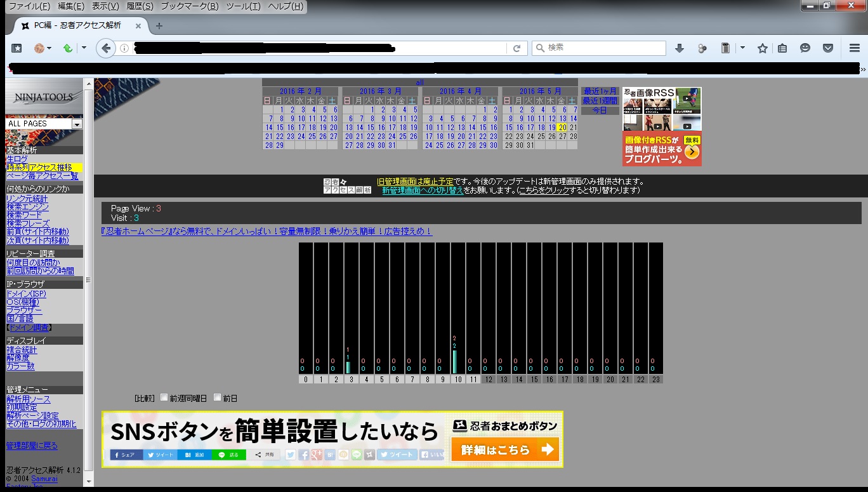Click the NINJATOOLS logo in the sidebar
The width and height of the screenshot is (868, 492).
point(43,97)
